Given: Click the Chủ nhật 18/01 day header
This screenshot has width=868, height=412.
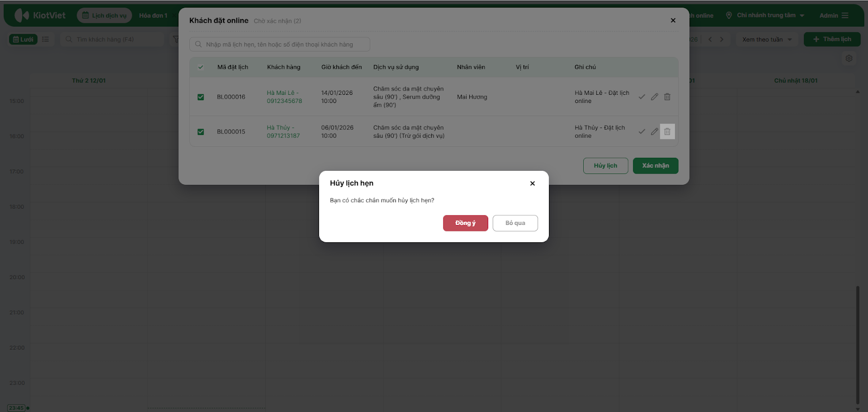Looking at the screenshot, I should pos(796,81).
